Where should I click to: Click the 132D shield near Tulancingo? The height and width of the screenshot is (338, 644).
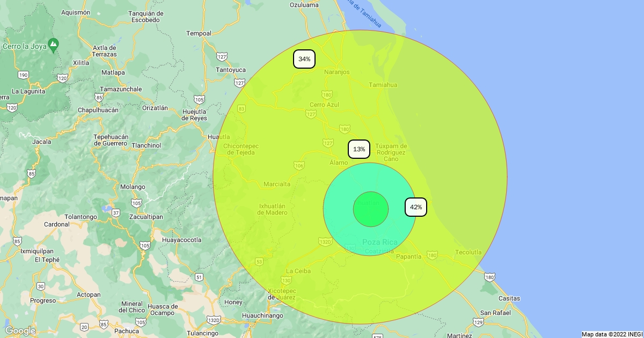pos(214,320)
